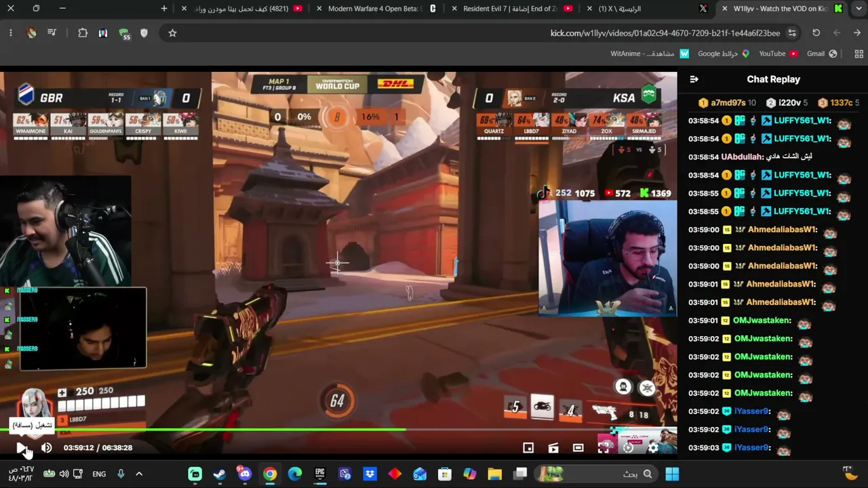Go back to previous page
The image size is (868, 488).
click(857, 33)
